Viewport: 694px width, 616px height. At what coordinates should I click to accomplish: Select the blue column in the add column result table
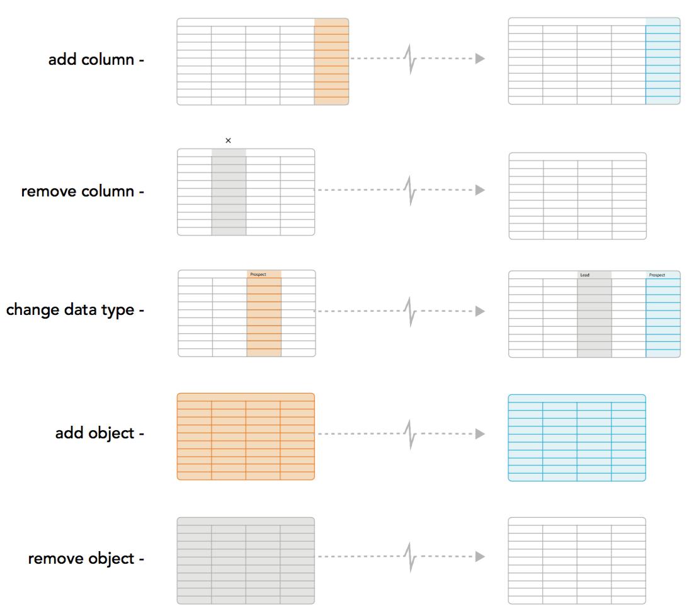(x=663, y=62)
